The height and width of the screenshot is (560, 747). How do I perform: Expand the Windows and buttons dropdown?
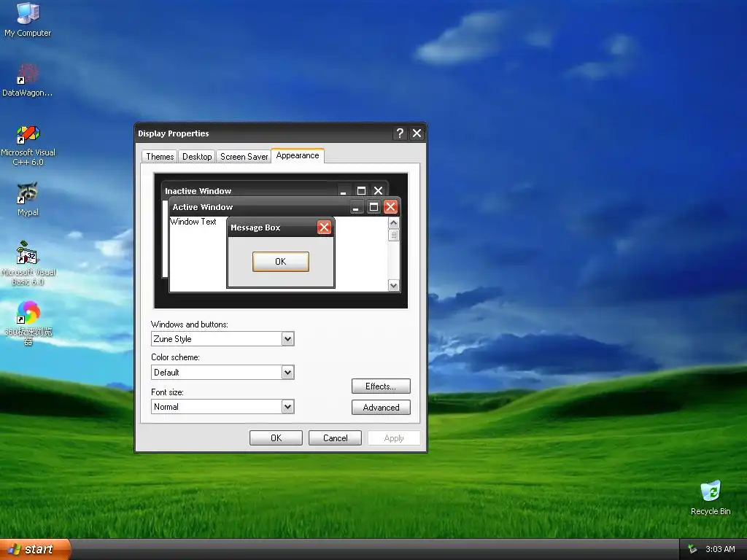287,339
